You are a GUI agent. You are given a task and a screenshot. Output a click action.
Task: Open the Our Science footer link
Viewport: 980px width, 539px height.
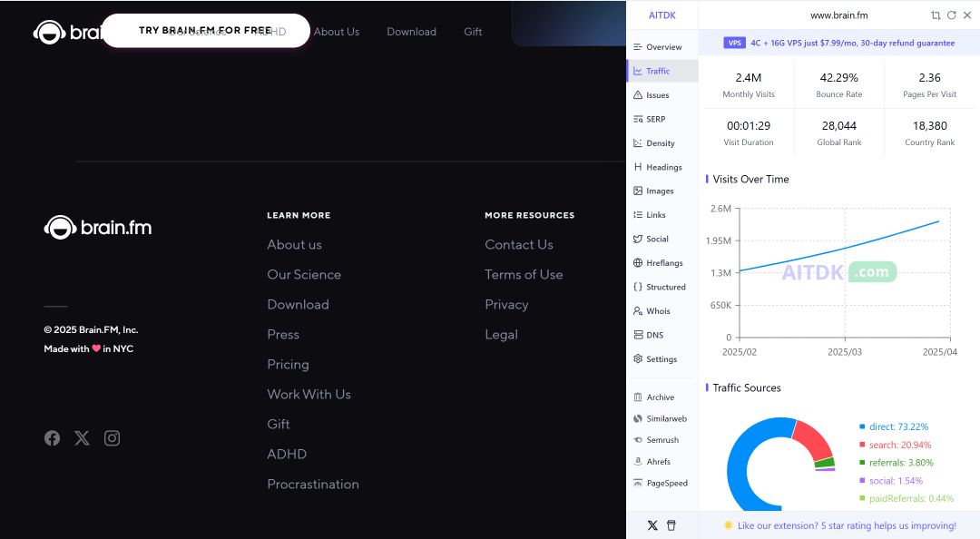304,275
